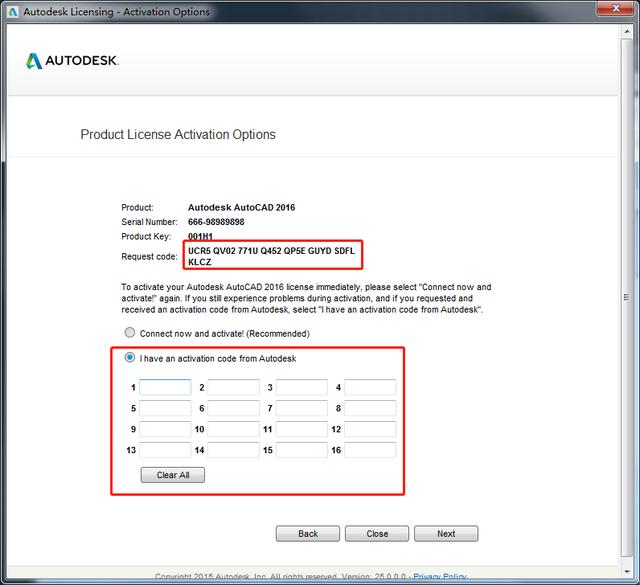Click activation code field 2

tap(233, 387)
